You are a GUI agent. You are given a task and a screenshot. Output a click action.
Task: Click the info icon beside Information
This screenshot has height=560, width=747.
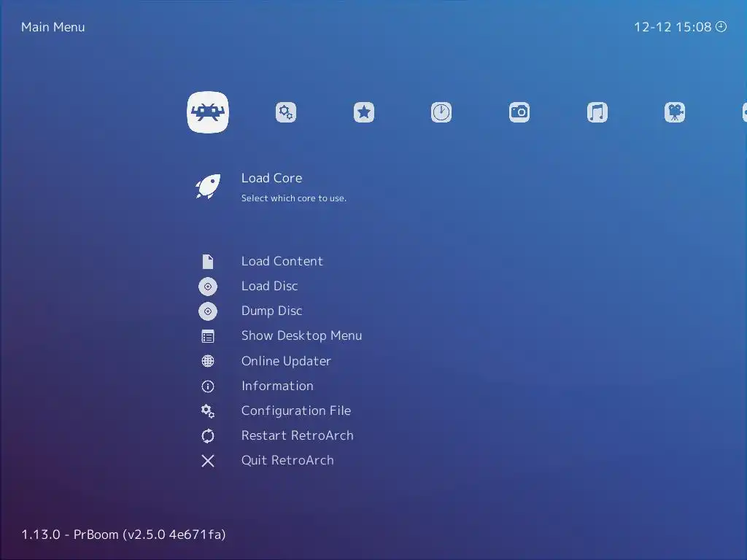click(x=208, y=386)
